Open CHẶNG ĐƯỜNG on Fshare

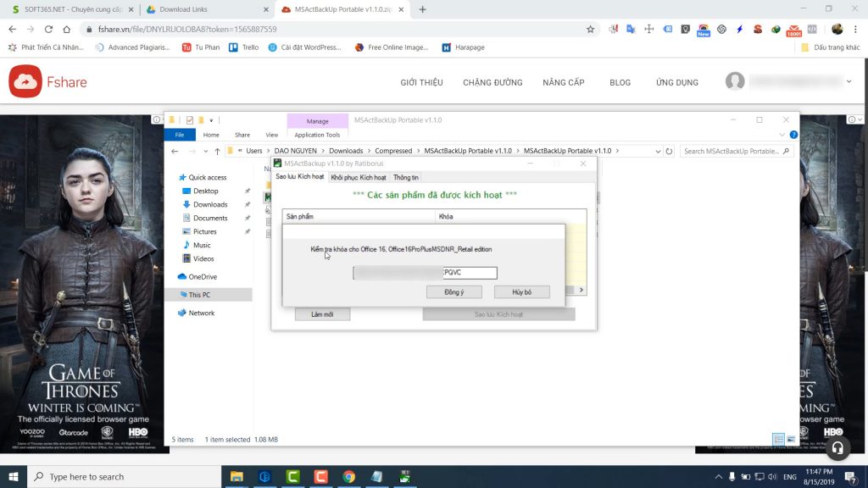tap(492, 82)
